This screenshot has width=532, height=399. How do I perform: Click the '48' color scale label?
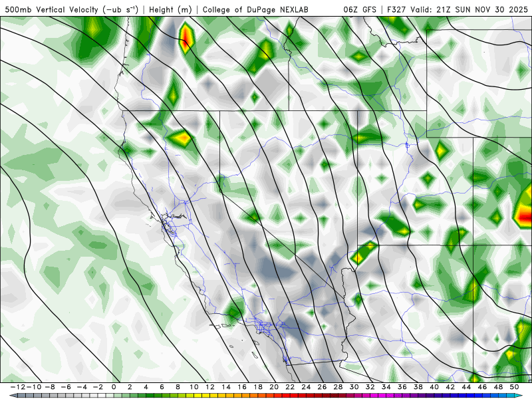click(498, 387)
